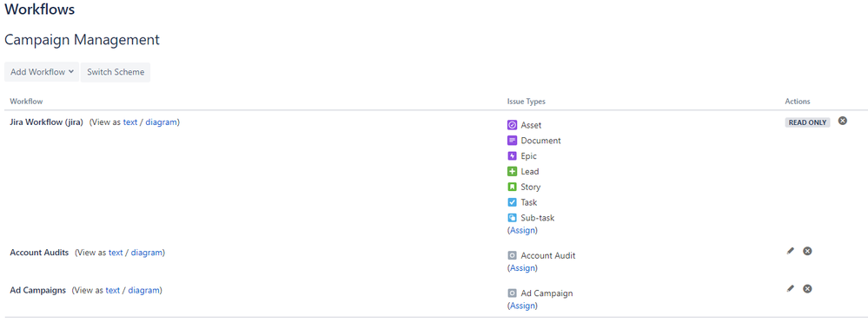Assign issue types to Ad Campaigns
The width and height of the screenshot is (868, 329).
pyautogui.click(x=522, y=306)
